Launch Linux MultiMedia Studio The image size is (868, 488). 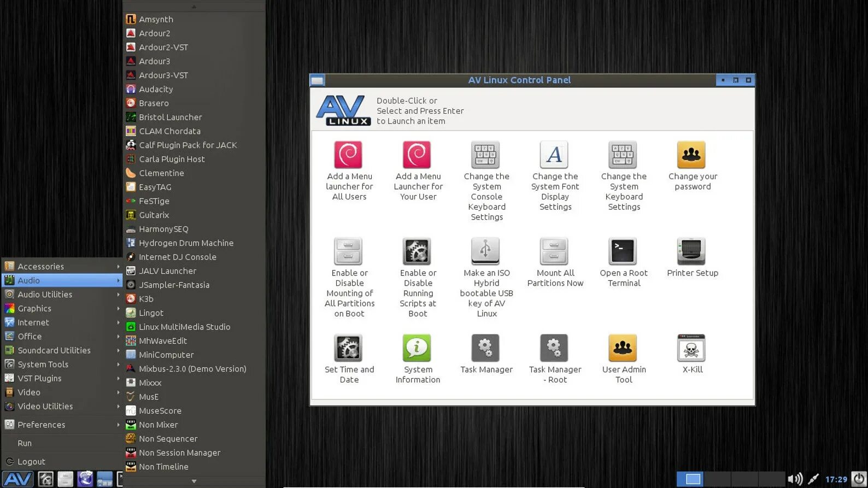pyautogui.click(x=194, y=327)
